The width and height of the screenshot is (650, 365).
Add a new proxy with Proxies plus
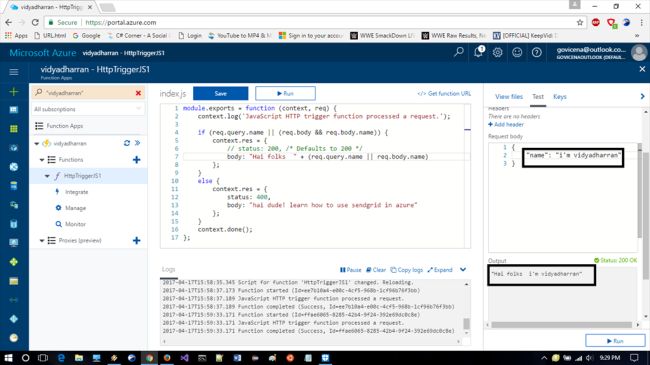point(136,241)
